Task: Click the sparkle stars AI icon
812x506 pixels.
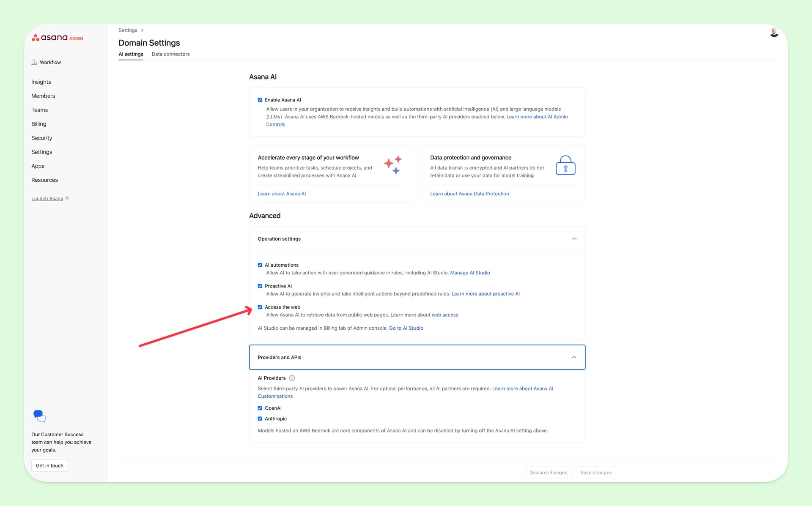Action: pyautogui.click(x=392, y=165)
